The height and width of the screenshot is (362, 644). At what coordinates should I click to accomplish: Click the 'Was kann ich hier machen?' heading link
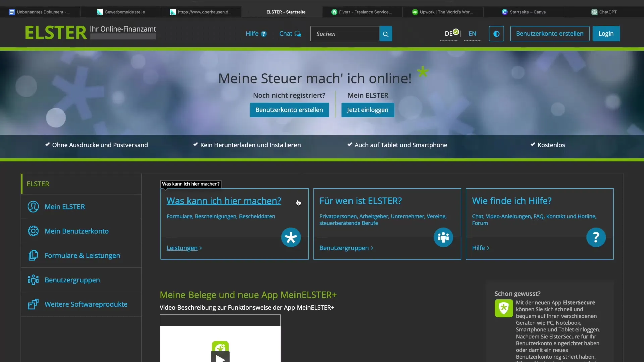(x=224, y=201)
